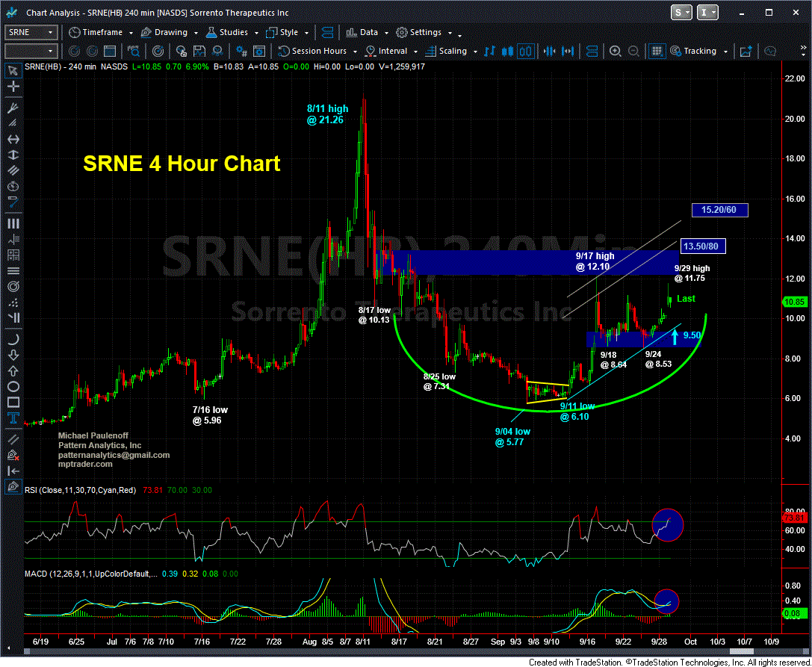Image resolution: width=812 pixels, height=667 pixels.
Task: Click the decrease bar spacing icon
Action: click(x=549, y=52)
